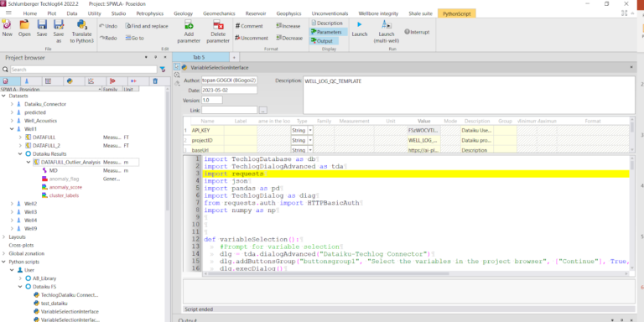Image resolution: width=644 pixels, height=322 pixels.
Task: Open the Wellbore integrity ribbon tab
Action: (x=378, y=13)
